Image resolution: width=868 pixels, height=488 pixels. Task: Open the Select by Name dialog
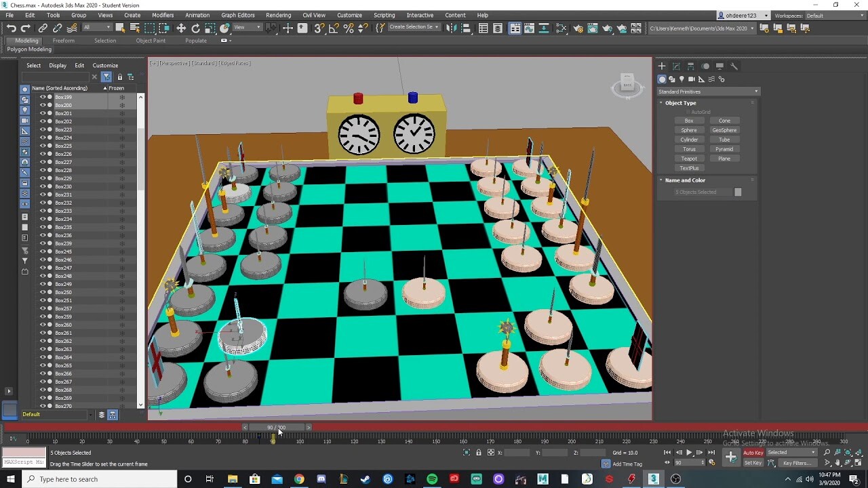pos(134,28)
